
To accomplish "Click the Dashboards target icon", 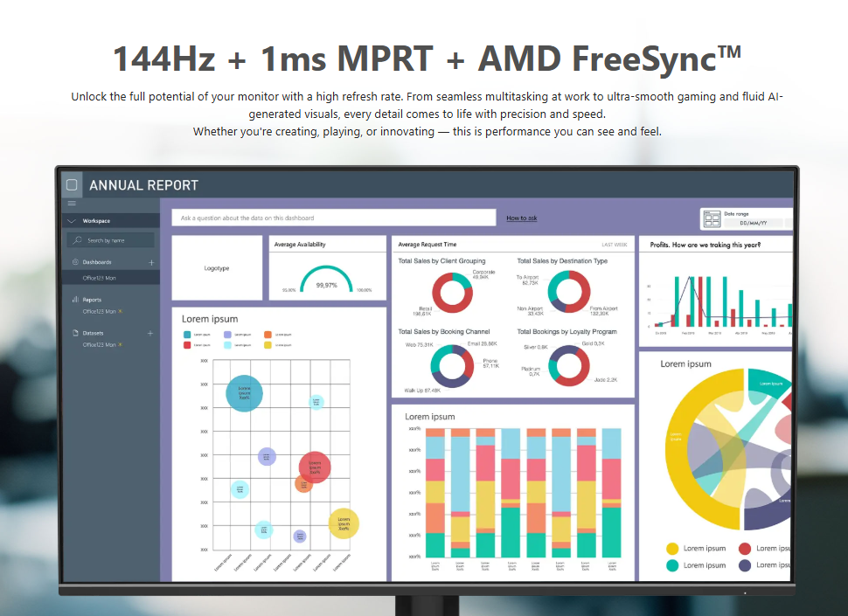I will coord(74,262).
